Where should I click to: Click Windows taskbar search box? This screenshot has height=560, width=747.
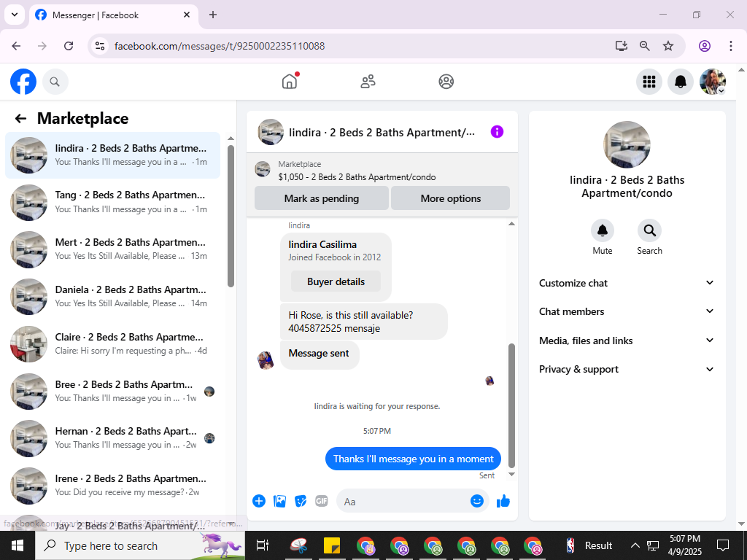140,545
